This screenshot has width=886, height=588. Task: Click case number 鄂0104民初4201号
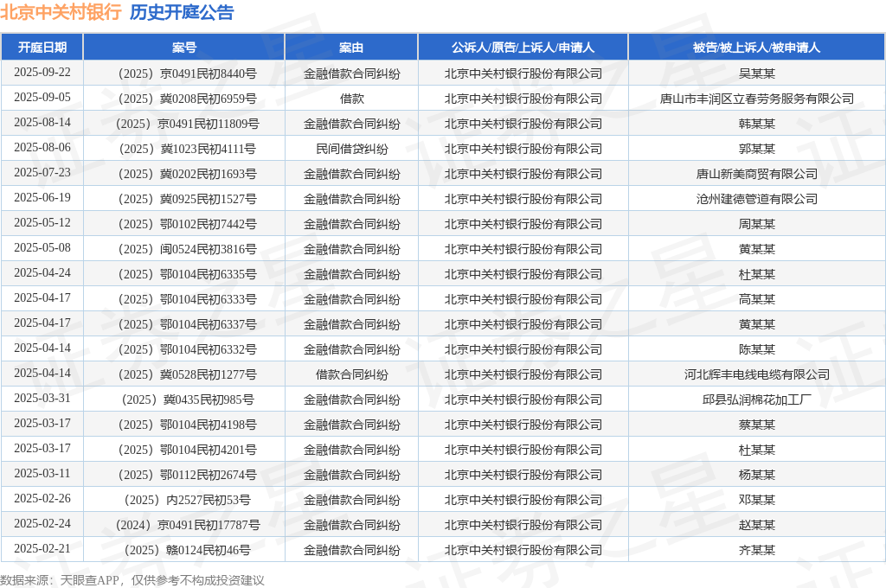[x=187, y=450]
